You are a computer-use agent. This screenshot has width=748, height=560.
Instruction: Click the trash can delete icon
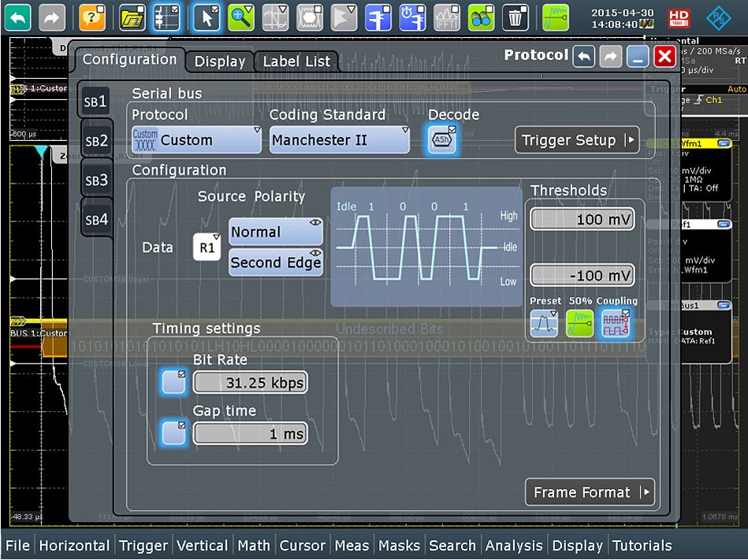pyautogui.click(x=515, y=17)
